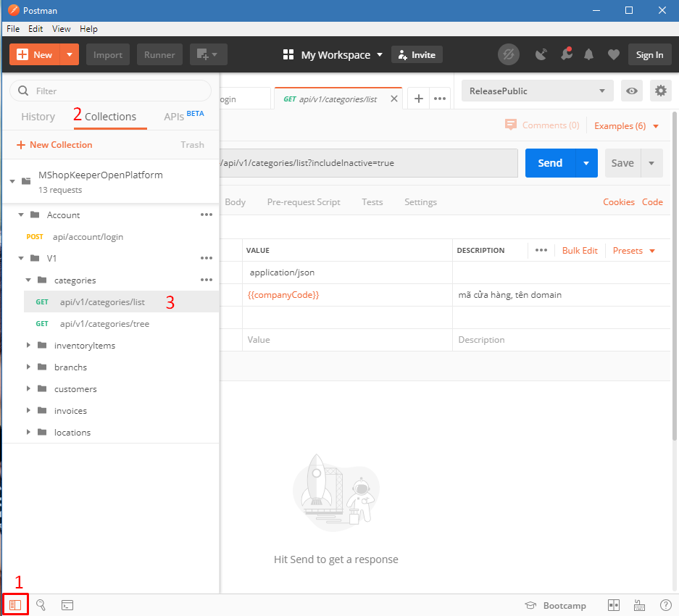Open the View menu
This screenshot has width=679, height=616.
coord(61,28)
